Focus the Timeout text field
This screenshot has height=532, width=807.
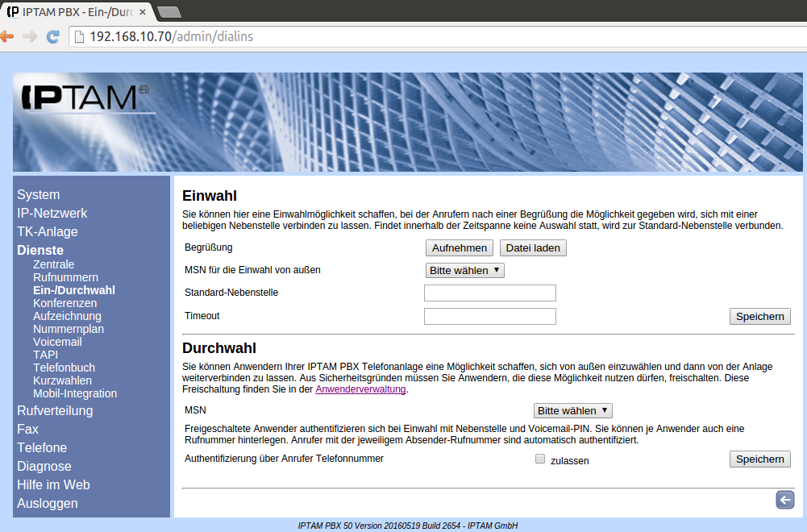[489, 316]
